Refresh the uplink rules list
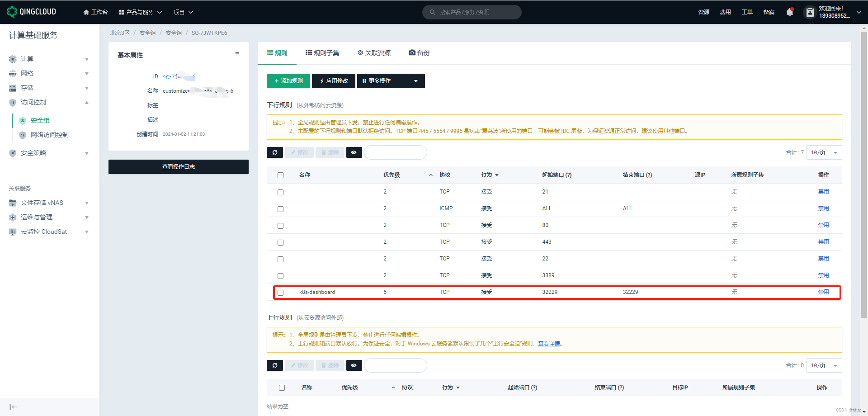 pyautogui.click(x=275, y=365)
